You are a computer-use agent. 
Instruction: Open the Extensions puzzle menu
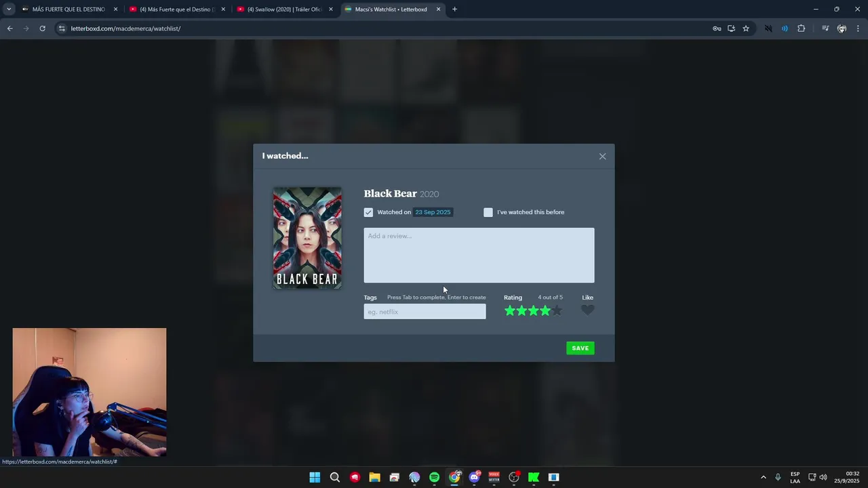[x=801, y=28]
